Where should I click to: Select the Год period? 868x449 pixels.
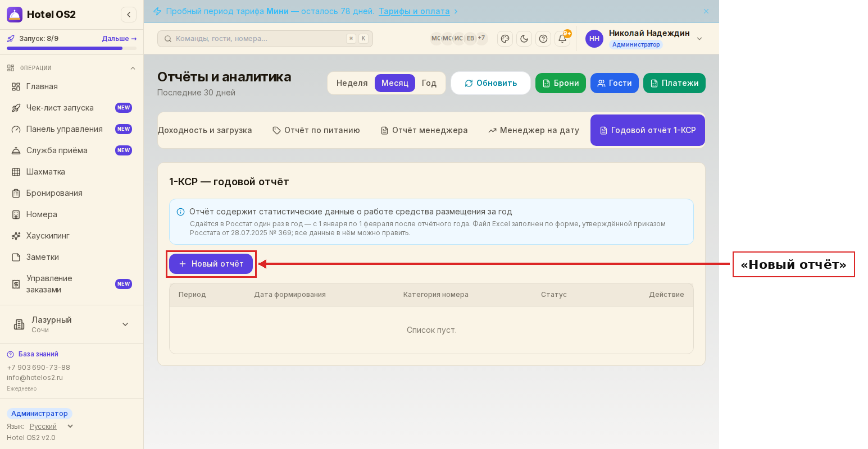click(x=429, y=83)
